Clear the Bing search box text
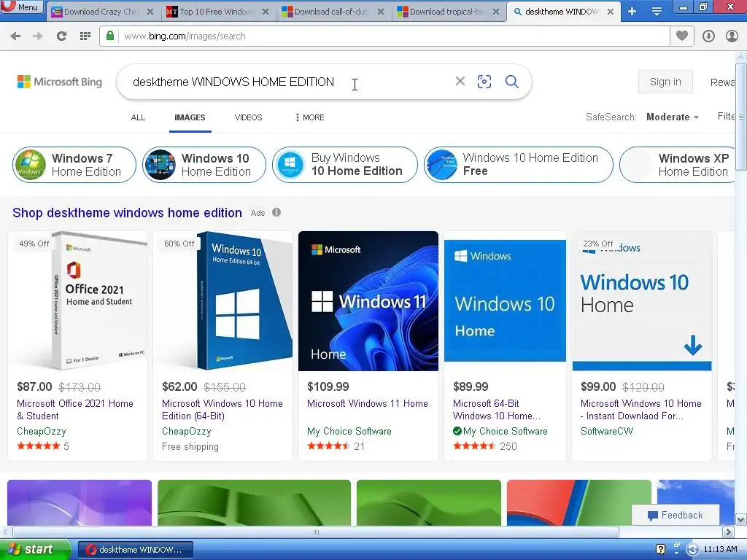The height and width of the screenshot is (560, 747). (460, 82)
